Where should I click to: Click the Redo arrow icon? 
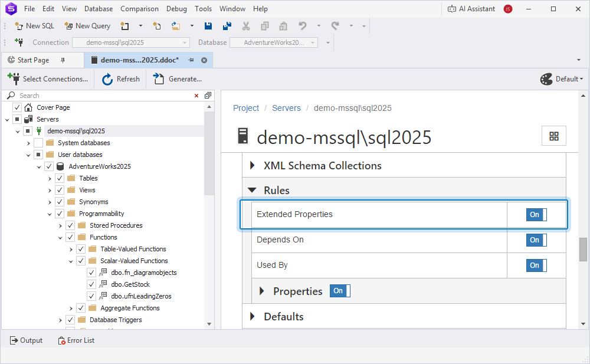pyautogui.click(x=335, y=25)
